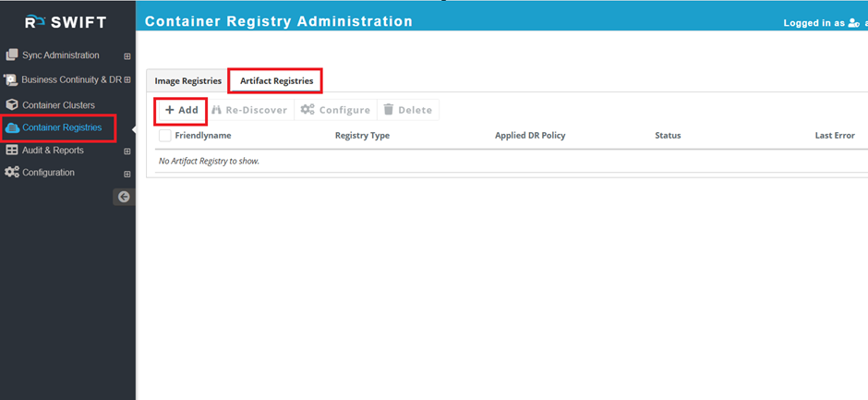This screenshot has height=400, width=868.
Task: Expand the Configuration submenu
Action: tap(127, 174)
